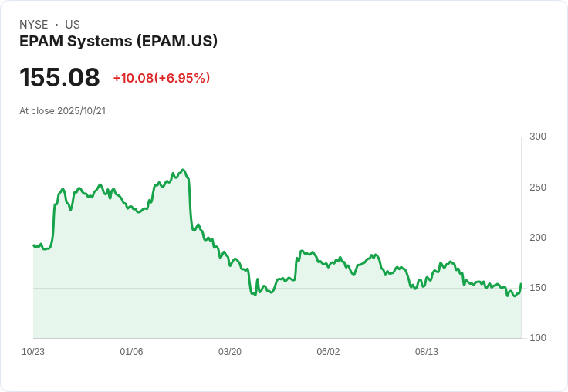Select the 06/02 date on x-axis

point(328,352)
